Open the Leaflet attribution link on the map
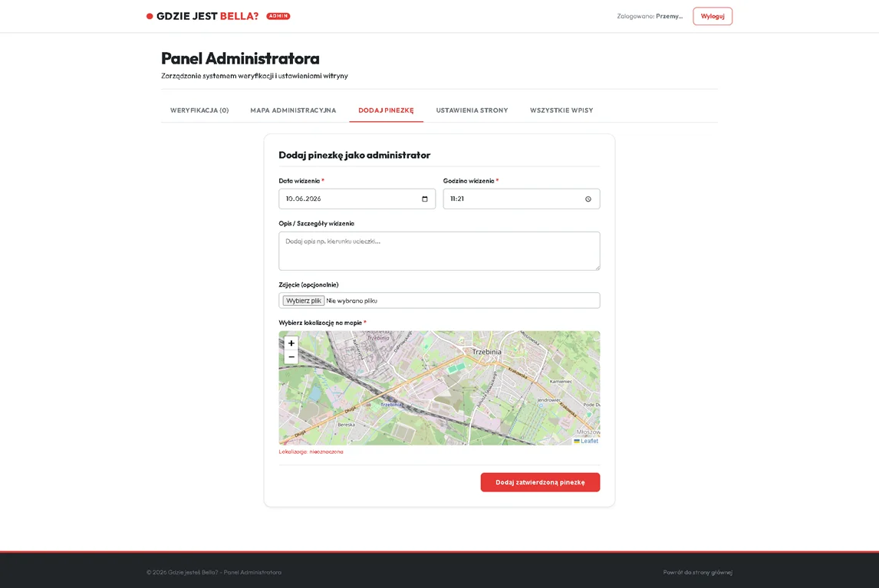The height and width of the screenshot is (588, 879). click(x=589, y=441)
